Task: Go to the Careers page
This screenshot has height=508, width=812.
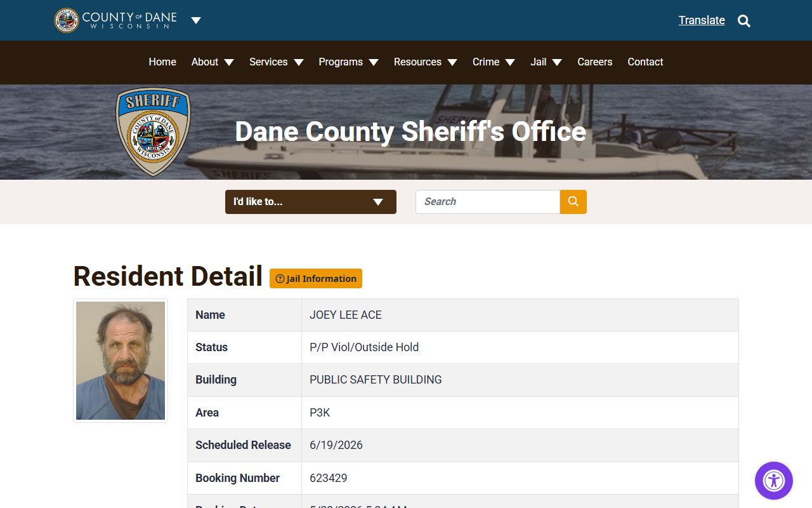Action: click(595, 62)
